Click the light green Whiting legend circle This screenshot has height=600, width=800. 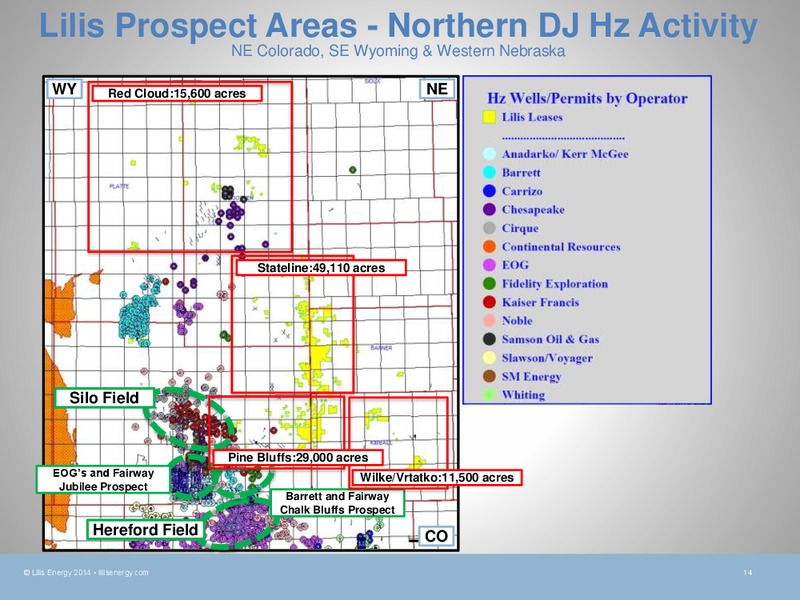coord(489,395)
